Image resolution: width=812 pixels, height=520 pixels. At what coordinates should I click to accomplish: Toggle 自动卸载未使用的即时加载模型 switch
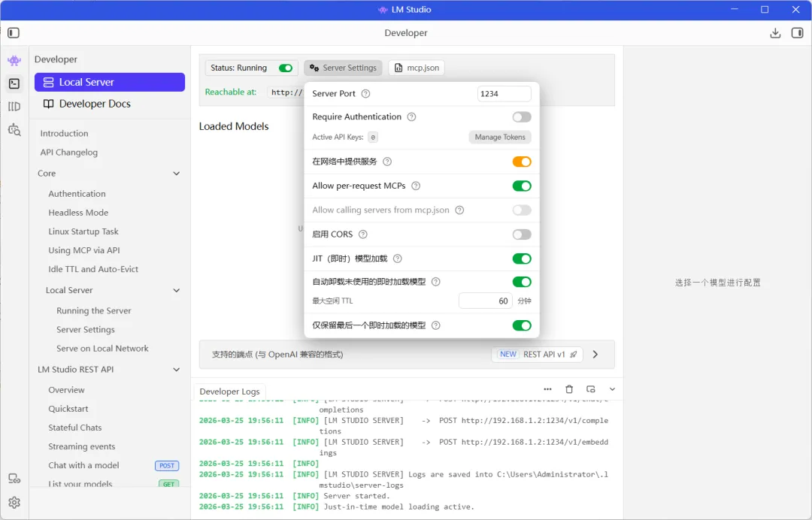pyautogui.click(x=522, y=282)
